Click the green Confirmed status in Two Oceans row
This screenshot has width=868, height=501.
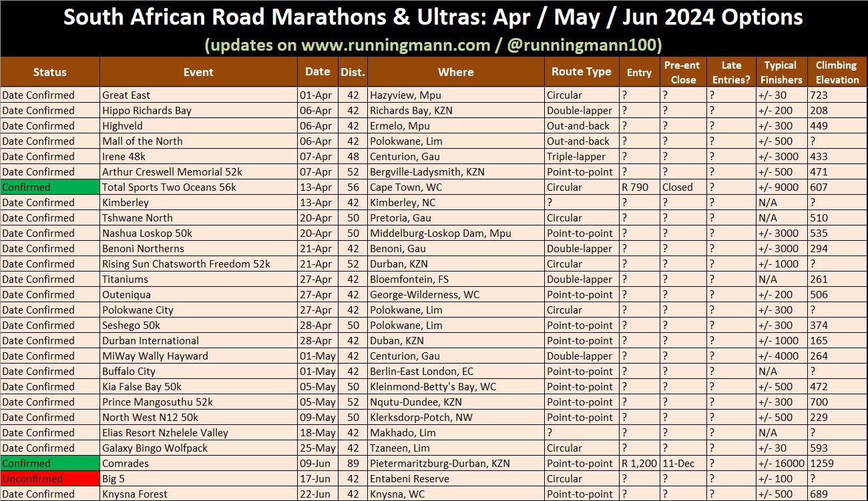[x=50, y=187]
